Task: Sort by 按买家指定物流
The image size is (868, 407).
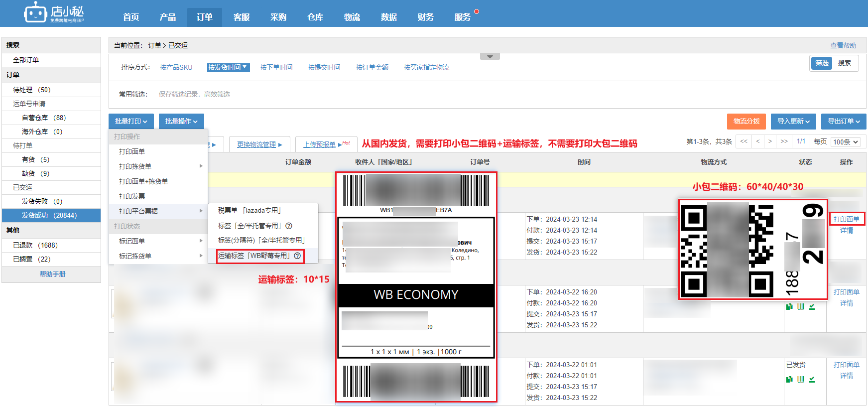Action: point(426,67)
